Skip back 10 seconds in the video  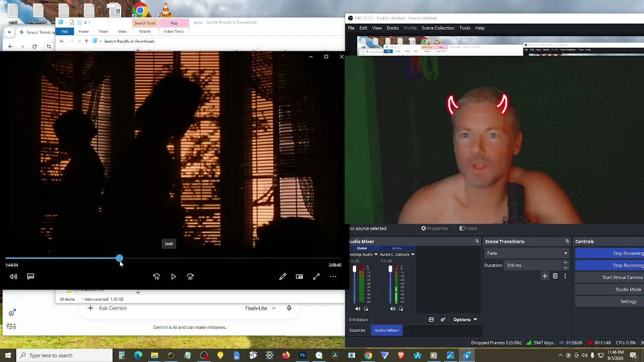tap(156, 277)
